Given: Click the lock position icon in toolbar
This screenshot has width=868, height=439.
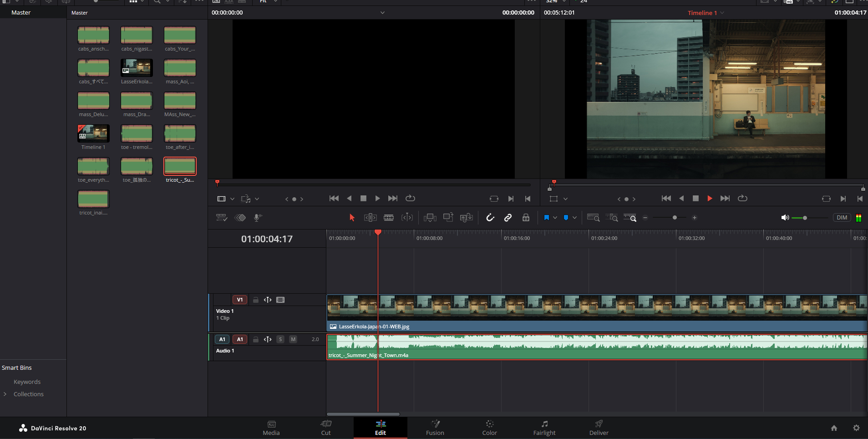Looking at the screenshot, I should pos(526,218).
